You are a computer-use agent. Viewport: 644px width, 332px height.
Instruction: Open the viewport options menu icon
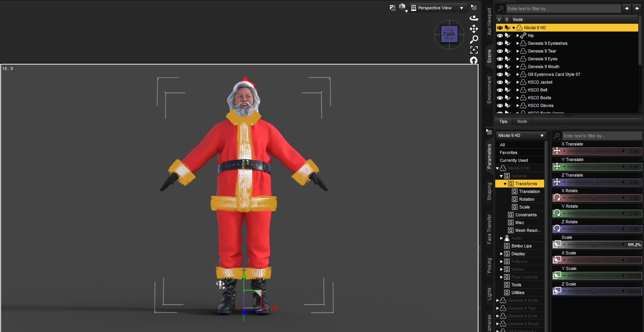pos(474,8)
